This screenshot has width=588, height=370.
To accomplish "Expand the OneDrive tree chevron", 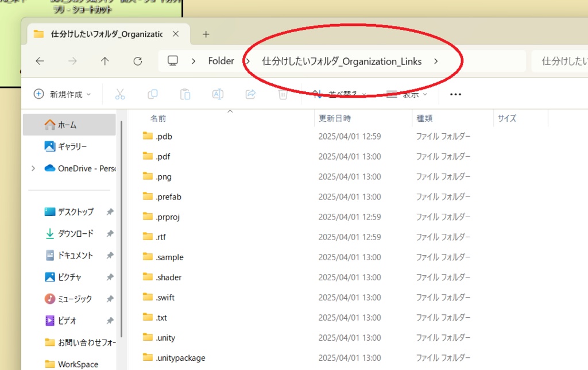I will (x=33, y=169).
